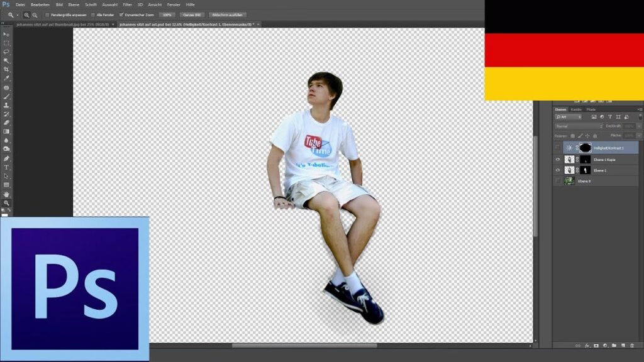Screen dimensions: 644x362
Task: Select the Crop tool
Action: pos(6,69)
